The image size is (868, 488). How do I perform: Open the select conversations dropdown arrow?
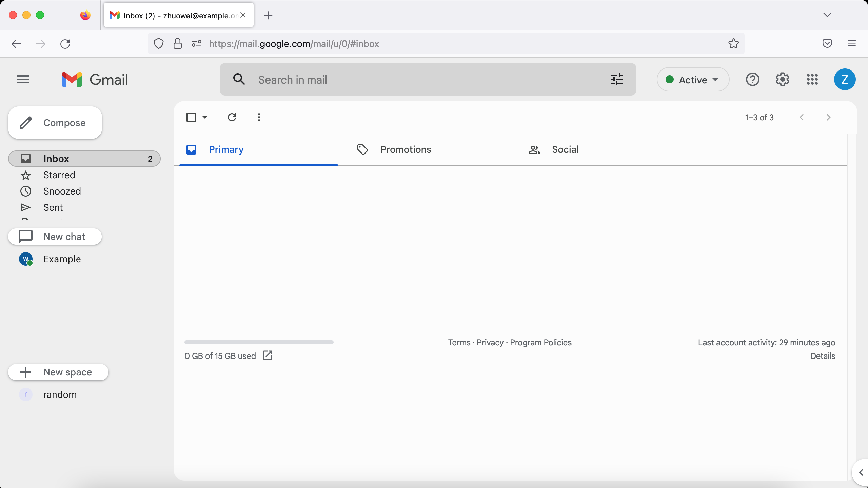click(204, 117)
